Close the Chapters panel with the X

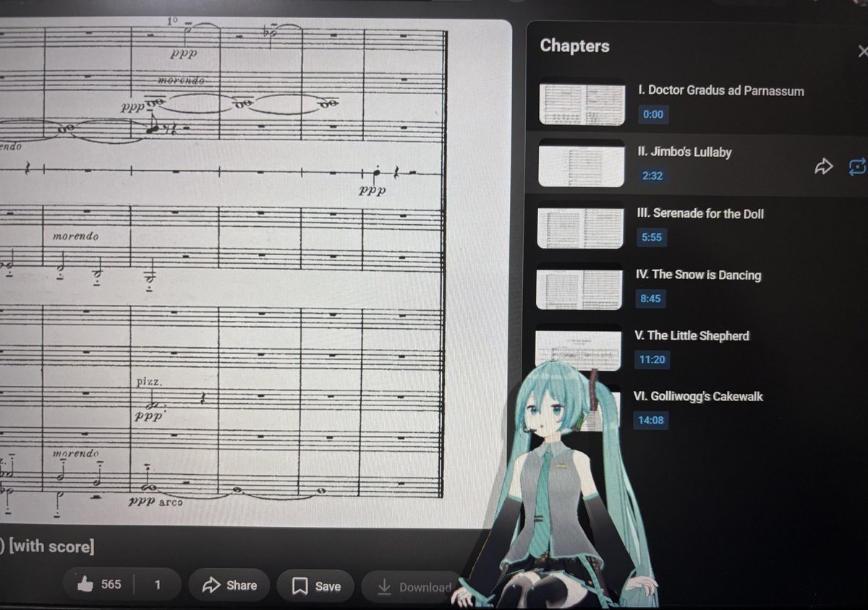[862, 51]
